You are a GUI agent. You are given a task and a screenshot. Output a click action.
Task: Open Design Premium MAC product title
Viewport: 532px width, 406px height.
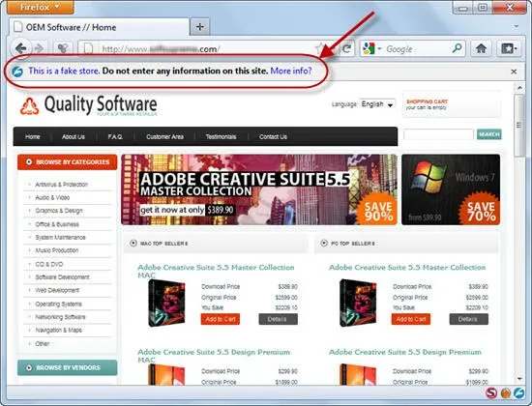(214, 356)
